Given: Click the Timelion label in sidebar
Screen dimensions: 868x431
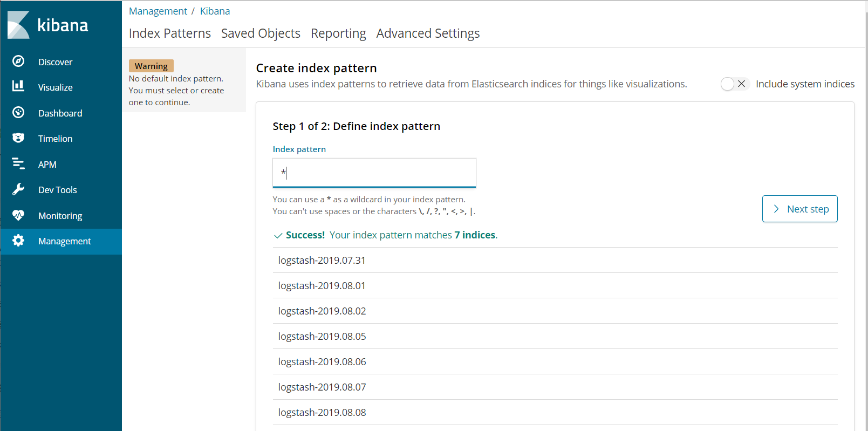Looking at the screenshot, I should [x=55, y=139].
